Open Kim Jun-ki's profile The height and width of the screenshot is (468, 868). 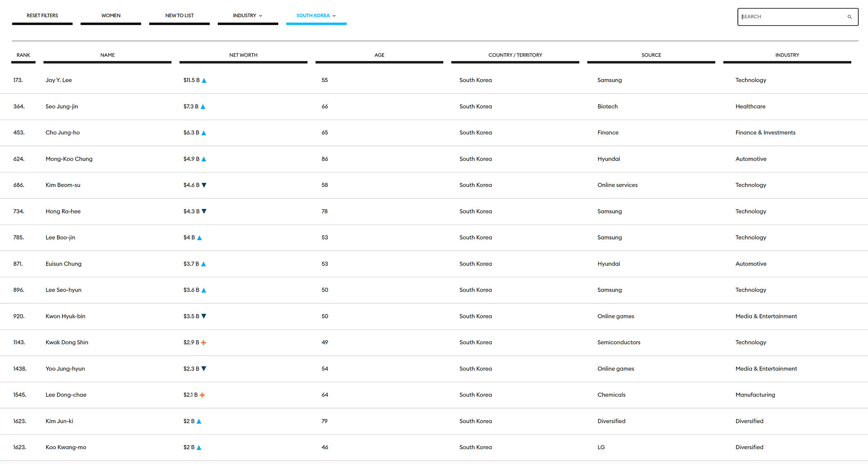coord(59,421)
